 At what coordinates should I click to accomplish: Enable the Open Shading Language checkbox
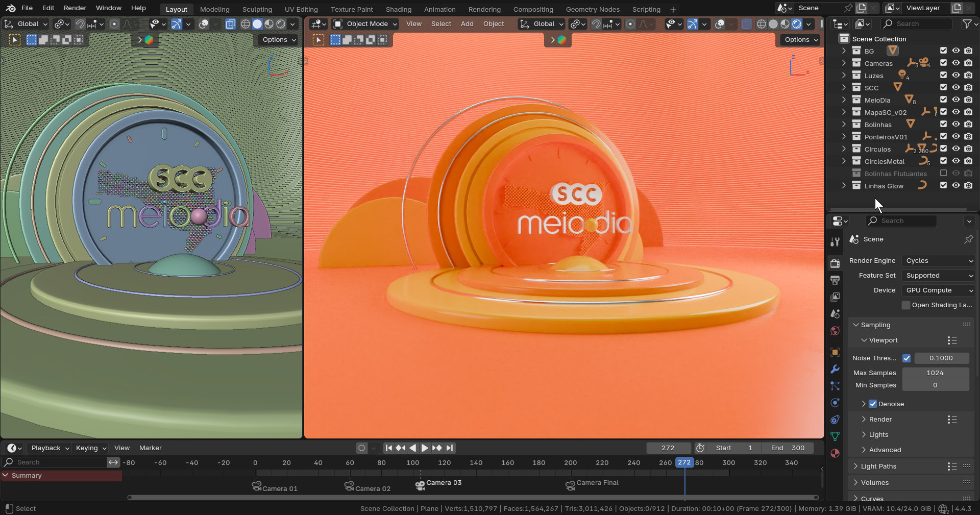click(x=906, y=305)
